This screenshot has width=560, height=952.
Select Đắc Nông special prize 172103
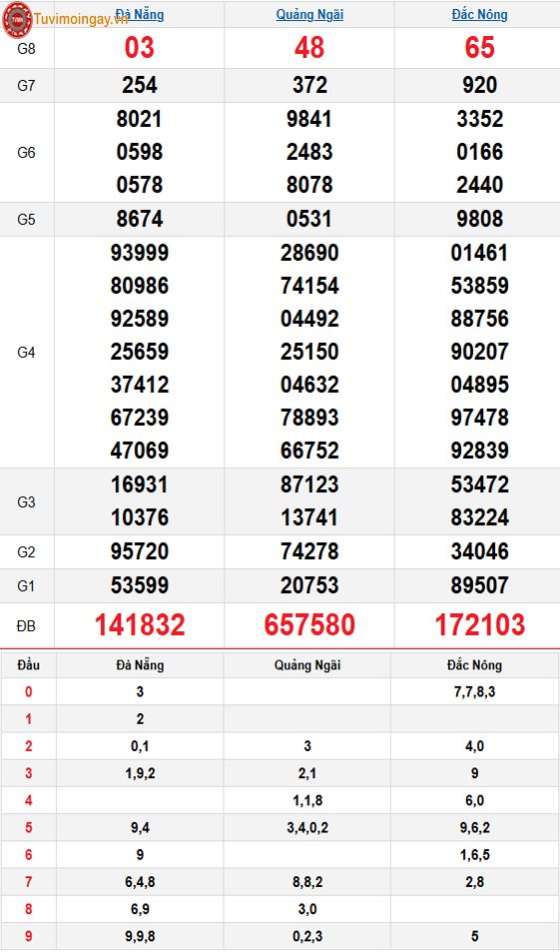pyautogui.click(x=479, y=624)
